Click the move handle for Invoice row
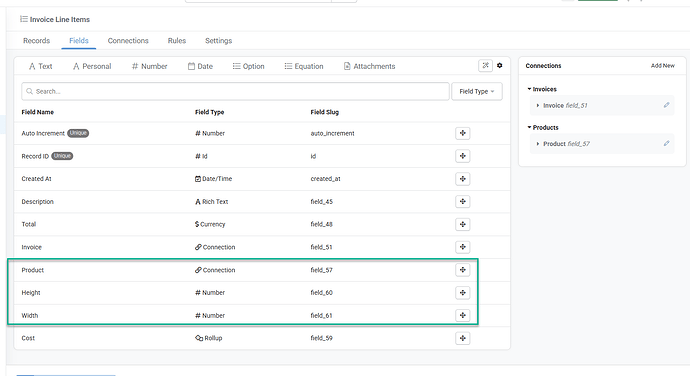Image resolution: width=690 pixels, height=376 pixels. [x=462, y=247]
